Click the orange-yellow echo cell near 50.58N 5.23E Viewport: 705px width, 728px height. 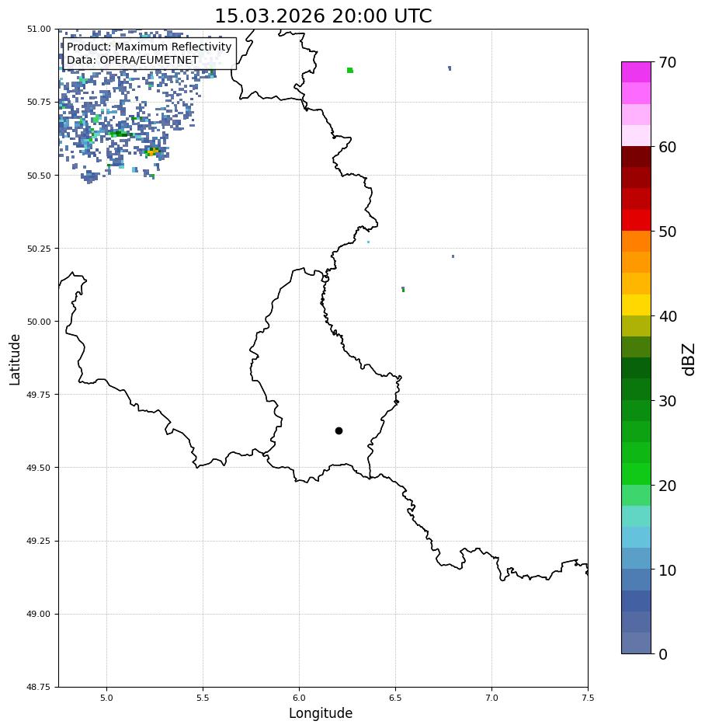[151, 152]
